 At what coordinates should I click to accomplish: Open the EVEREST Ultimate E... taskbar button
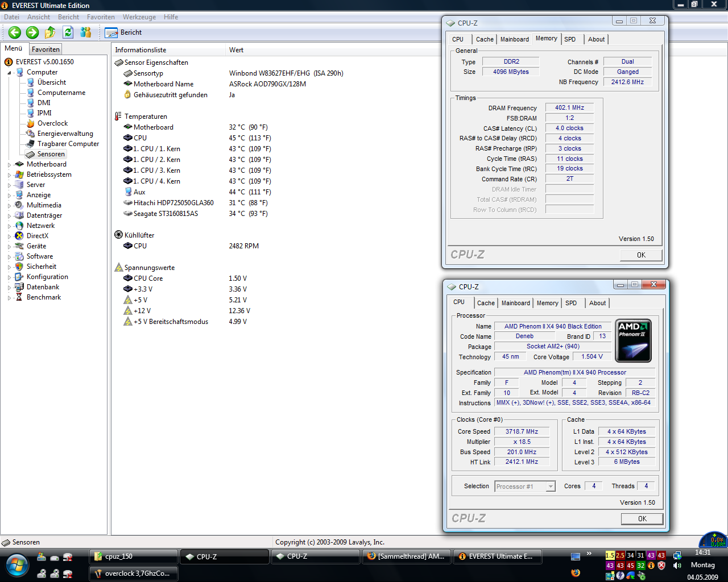click(x=498, y=556)
